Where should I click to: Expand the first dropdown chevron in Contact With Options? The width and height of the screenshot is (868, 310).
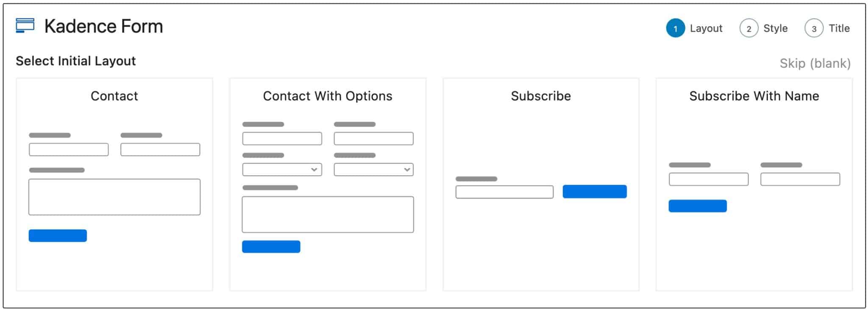(314, 169)
